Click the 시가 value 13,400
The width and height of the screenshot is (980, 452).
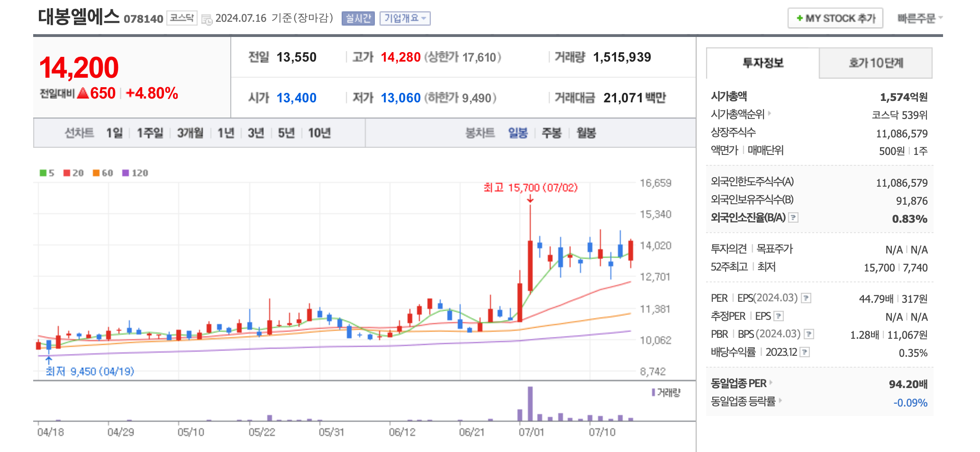(296, 98)
